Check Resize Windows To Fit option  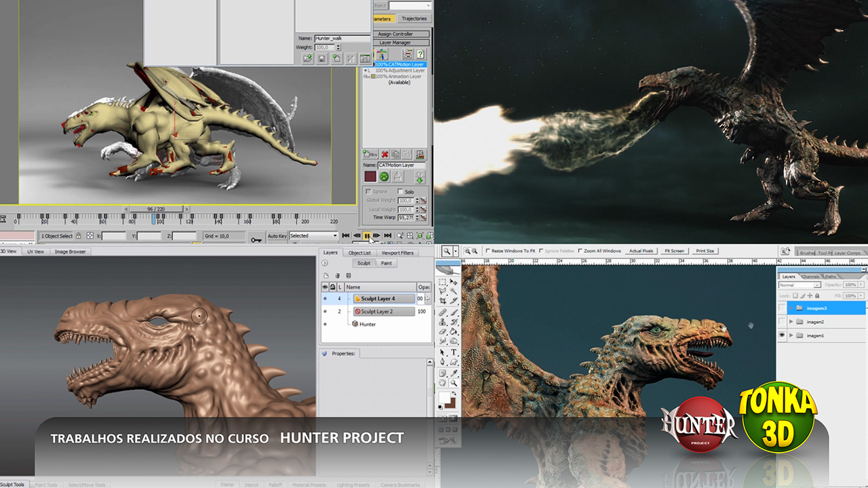click(488, 251)
